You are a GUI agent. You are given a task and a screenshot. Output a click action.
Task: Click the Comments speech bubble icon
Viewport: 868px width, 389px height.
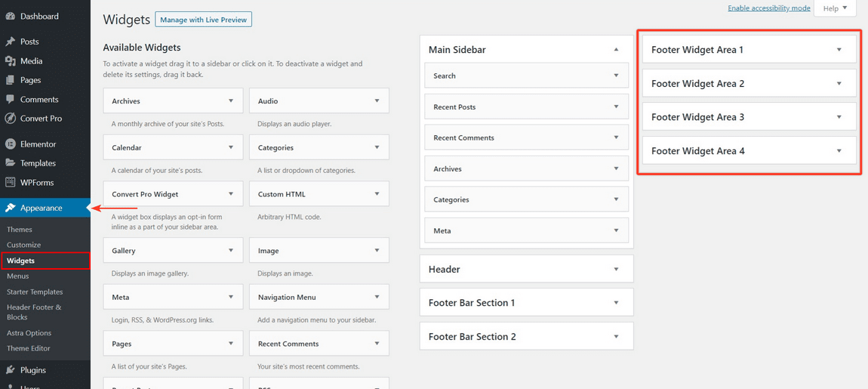[10, 100]
